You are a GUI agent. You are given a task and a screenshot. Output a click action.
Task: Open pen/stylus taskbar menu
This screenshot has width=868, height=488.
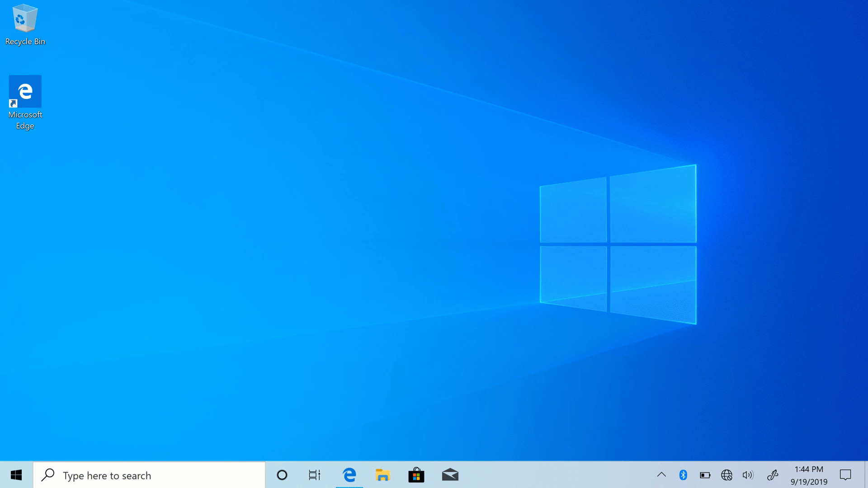click(x=772, y=475)
